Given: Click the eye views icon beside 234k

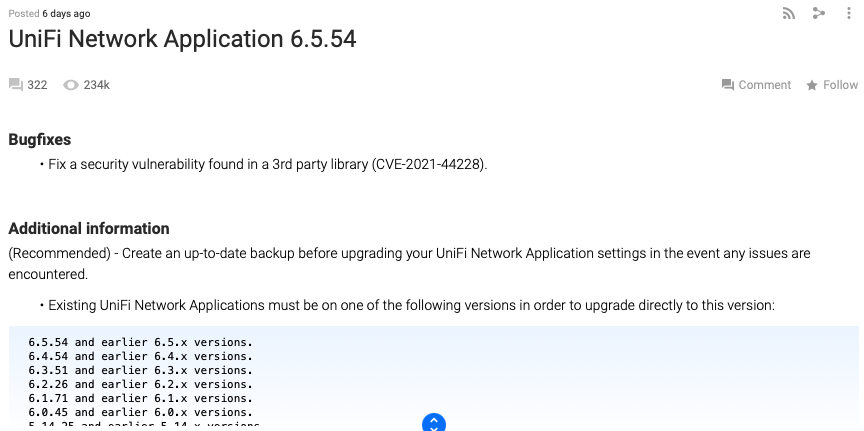Looking at the screenshot, I should (70, 85).
